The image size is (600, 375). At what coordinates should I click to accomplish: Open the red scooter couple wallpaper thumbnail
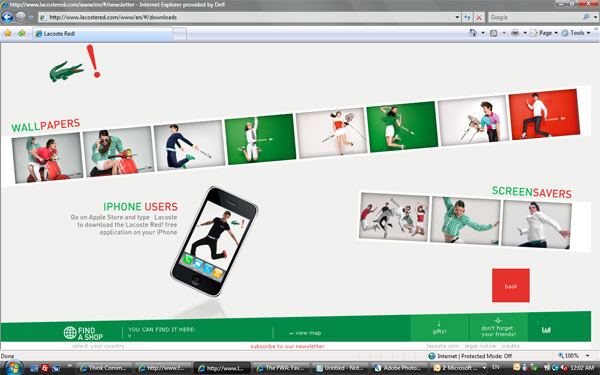pos(47,157)
